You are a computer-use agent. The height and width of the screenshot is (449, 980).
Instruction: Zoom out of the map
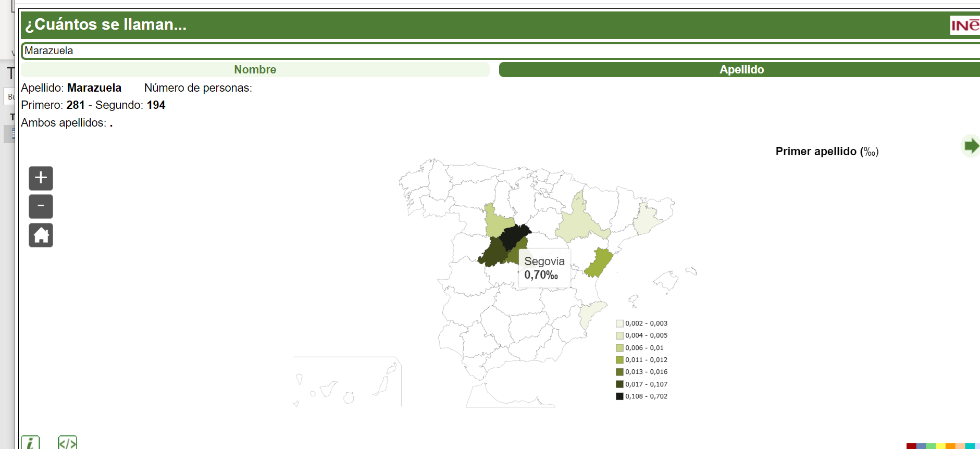[41, 206]
